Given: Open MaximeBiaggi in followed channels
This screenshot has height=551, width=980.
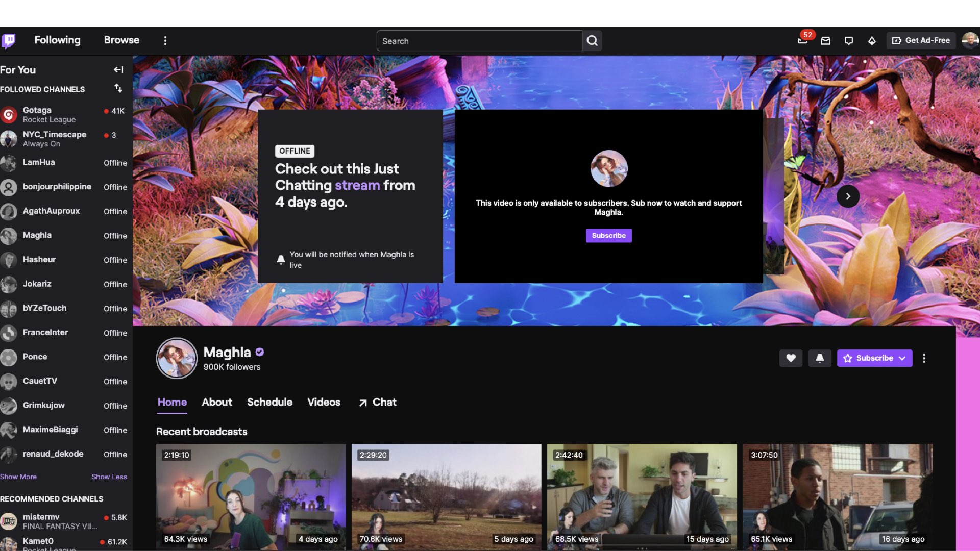Looking at the screenshot, I should (x=64, y=430).
